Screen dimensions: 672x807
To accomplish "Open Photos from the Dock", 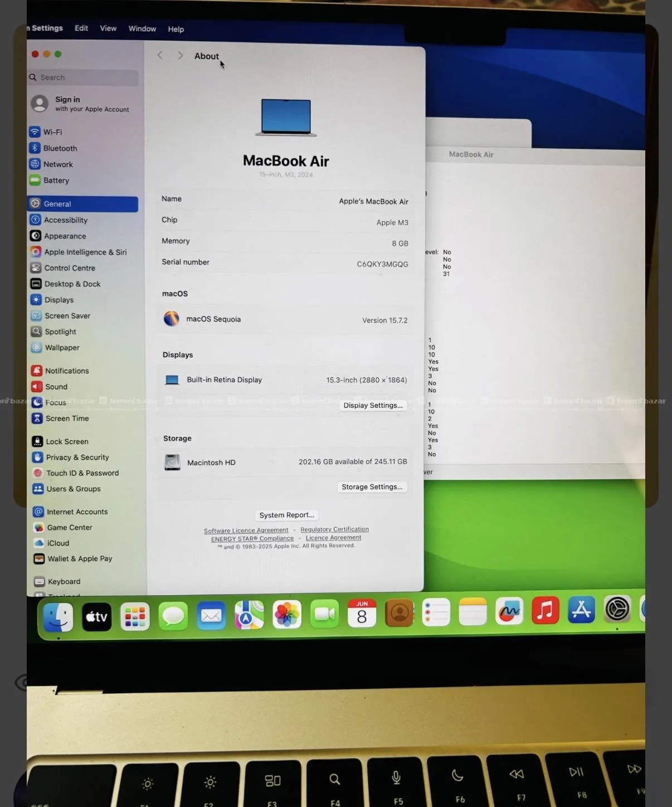I will 287,615.
